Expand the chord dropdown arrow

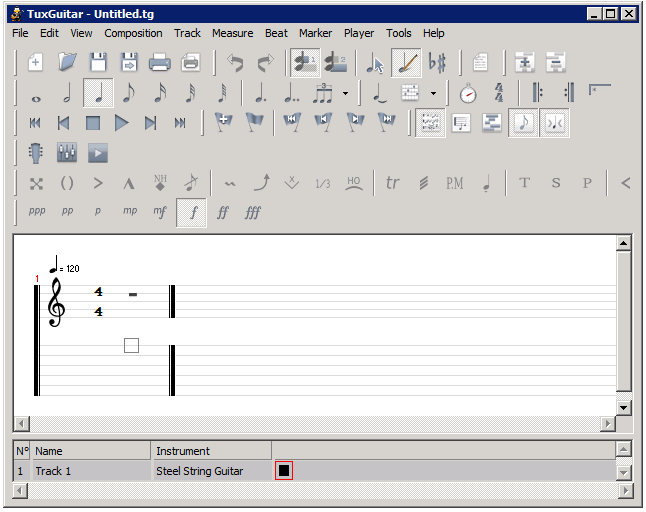433,94
